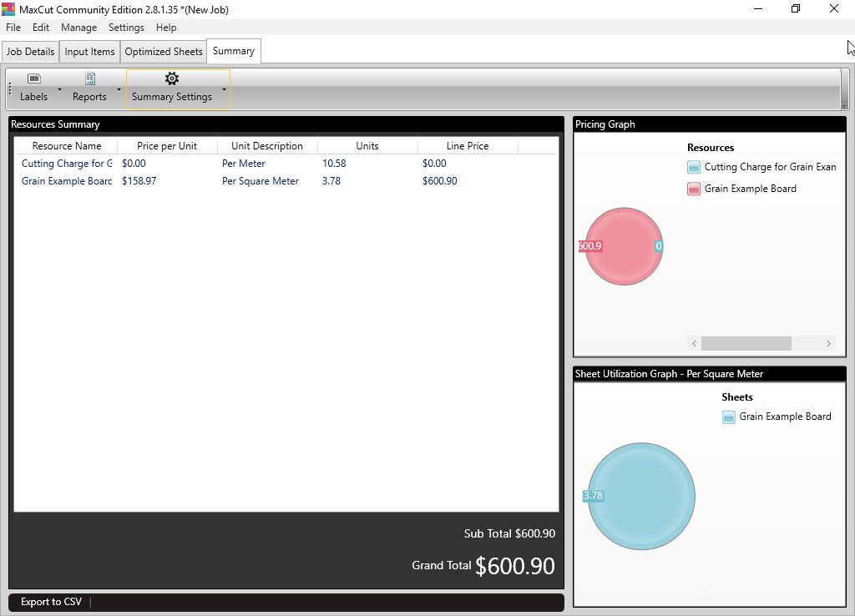Open the File menu

pyautogui.click(x=13, y=28)
